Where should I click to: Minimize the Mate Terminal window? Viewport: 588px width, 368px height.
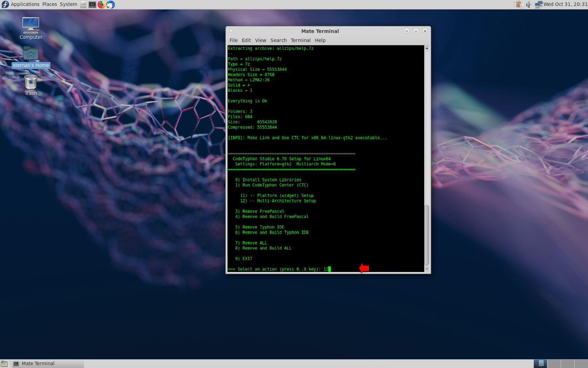407,31
